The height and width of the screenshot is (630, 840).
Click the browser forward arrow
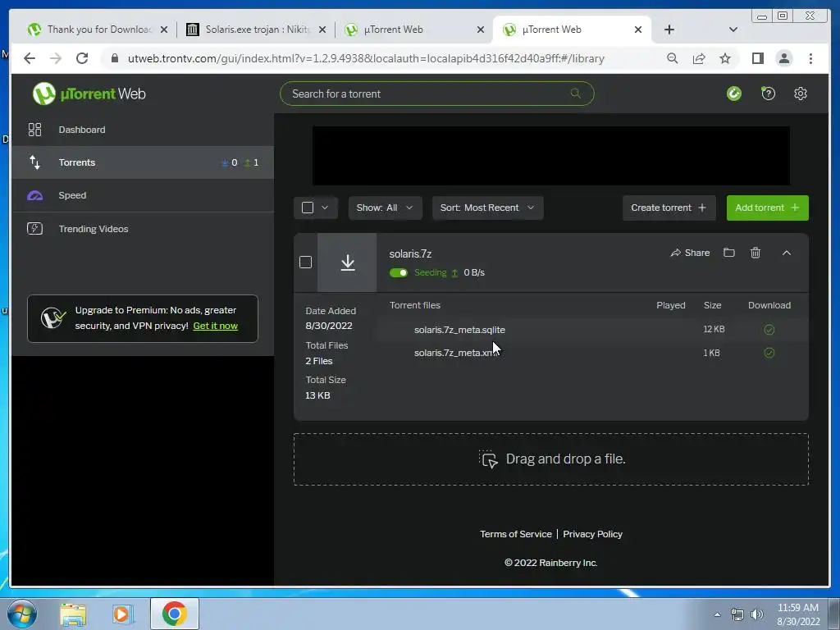[56, 58]
